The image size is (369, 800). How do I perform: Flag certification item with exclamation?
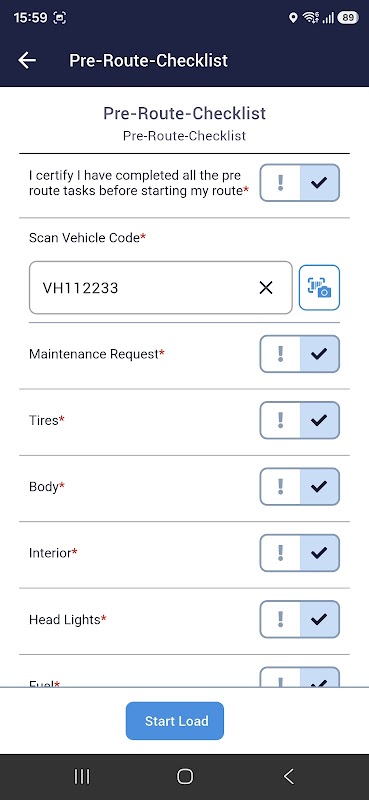pos(280,183)
